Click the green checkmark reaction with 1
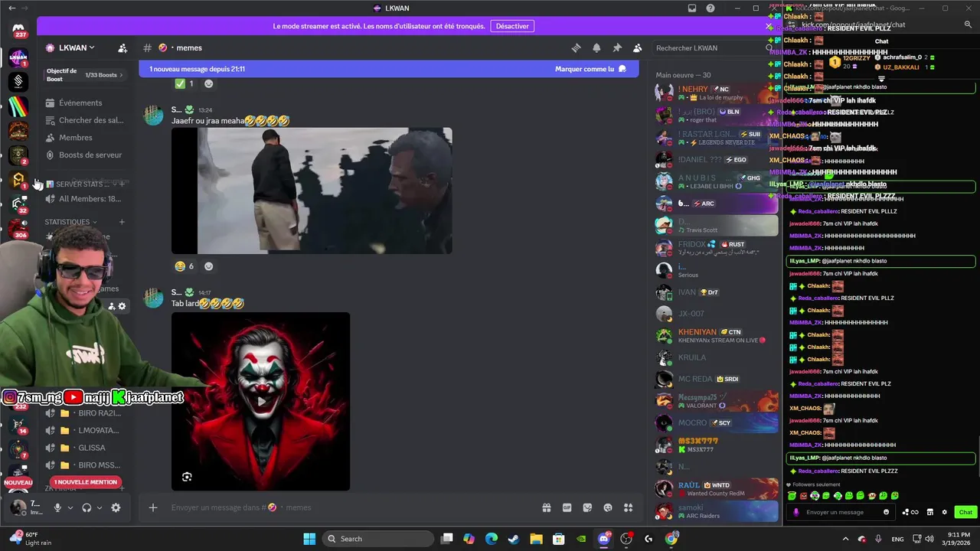 tap(184, 83)
